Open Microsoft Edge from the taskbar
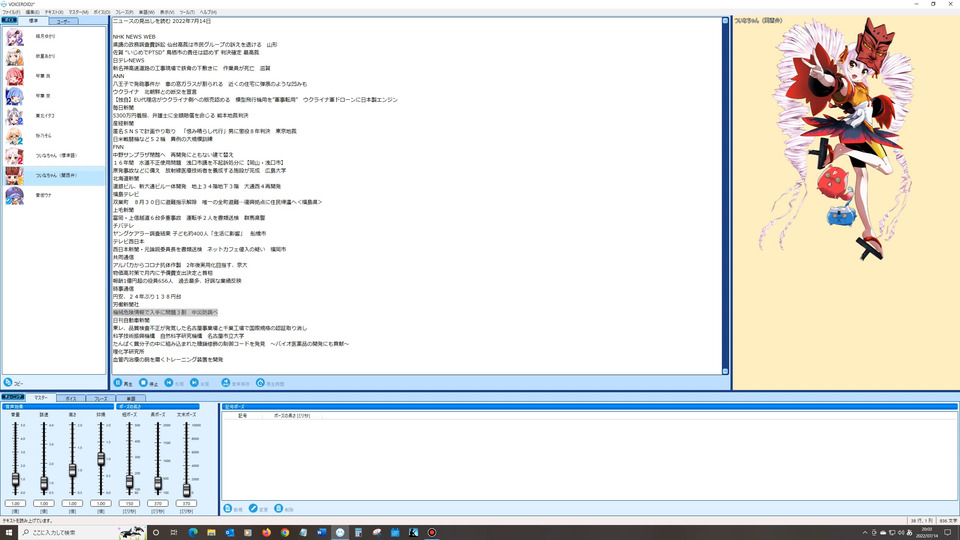The image size is (960, 540). click(x=193, y=533)
